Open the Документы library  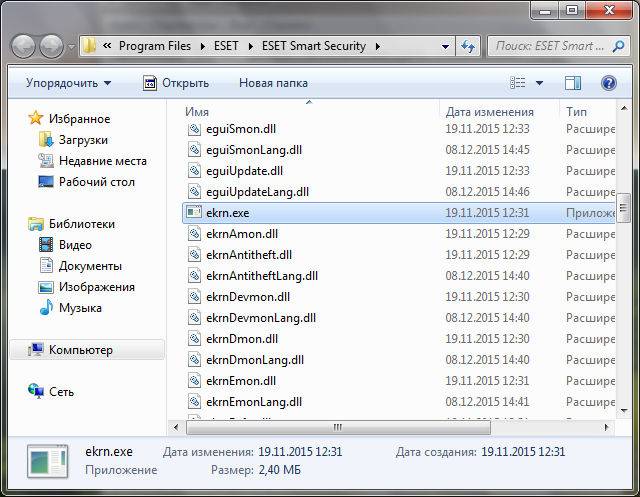[80, 266]
